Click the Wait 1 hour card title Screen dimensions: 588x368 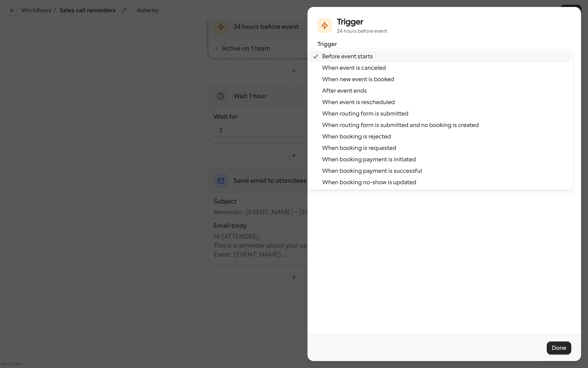tap(250, 96)
